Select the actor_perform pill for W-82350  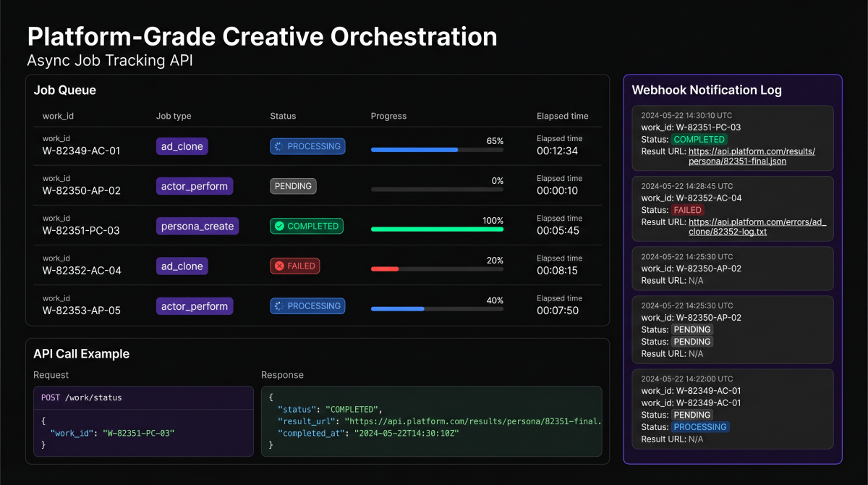194,185
